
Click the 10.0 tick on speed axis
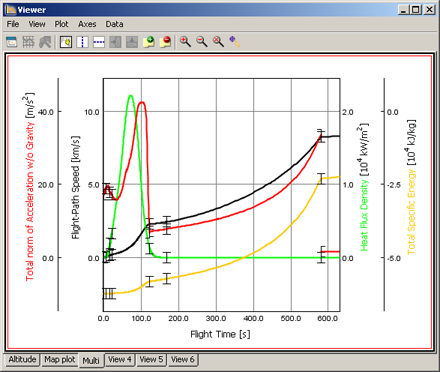pyautogui.click(x=92, y=112)
